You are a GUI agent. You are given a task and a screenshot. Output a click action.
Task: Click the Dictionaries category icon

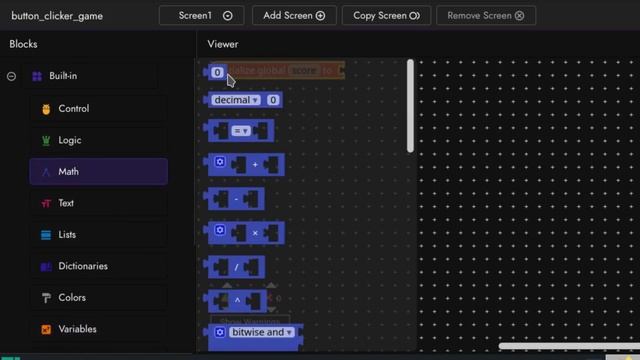(x=46, y=267)
